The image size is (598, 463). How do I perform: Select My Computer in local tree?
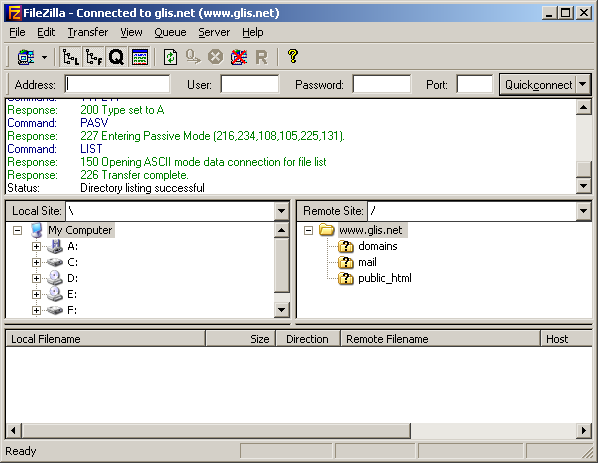click(x=80, y=230)
